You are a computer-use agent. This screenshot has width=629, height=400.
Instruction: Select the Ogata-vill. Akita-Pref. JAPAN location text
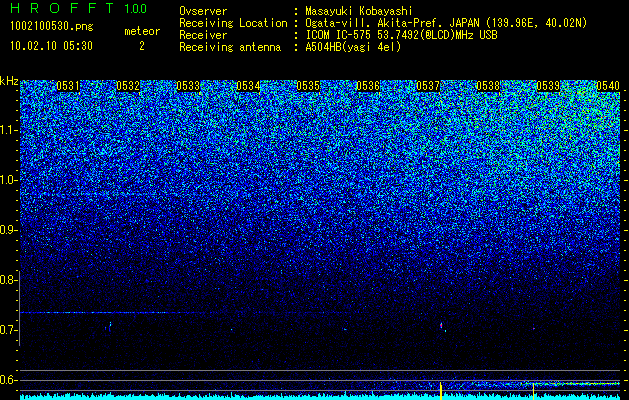click(446, 23)
